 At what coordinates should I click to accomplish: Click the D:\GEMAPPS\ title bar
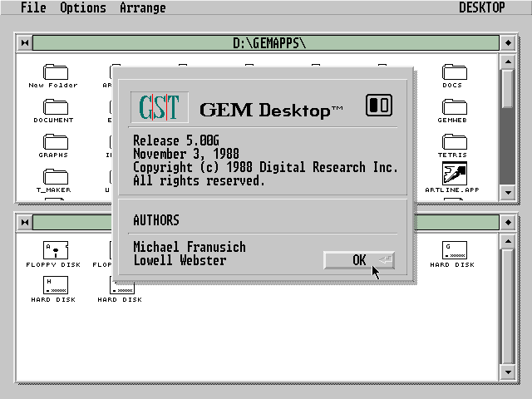click(266, 43)
